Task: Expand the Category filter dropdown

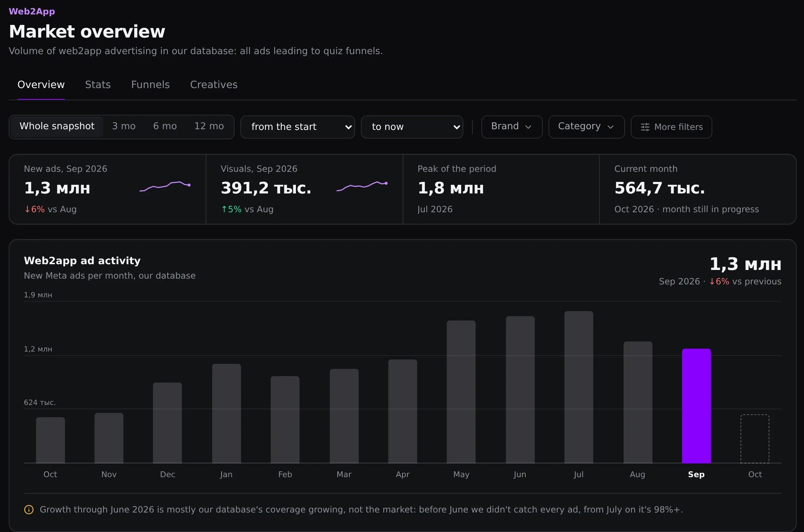Action: 586,127
